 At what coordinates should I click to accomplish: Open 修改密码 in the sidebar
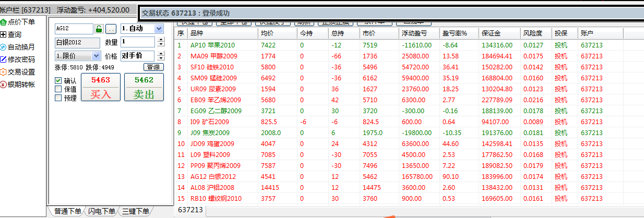[18, 59]
